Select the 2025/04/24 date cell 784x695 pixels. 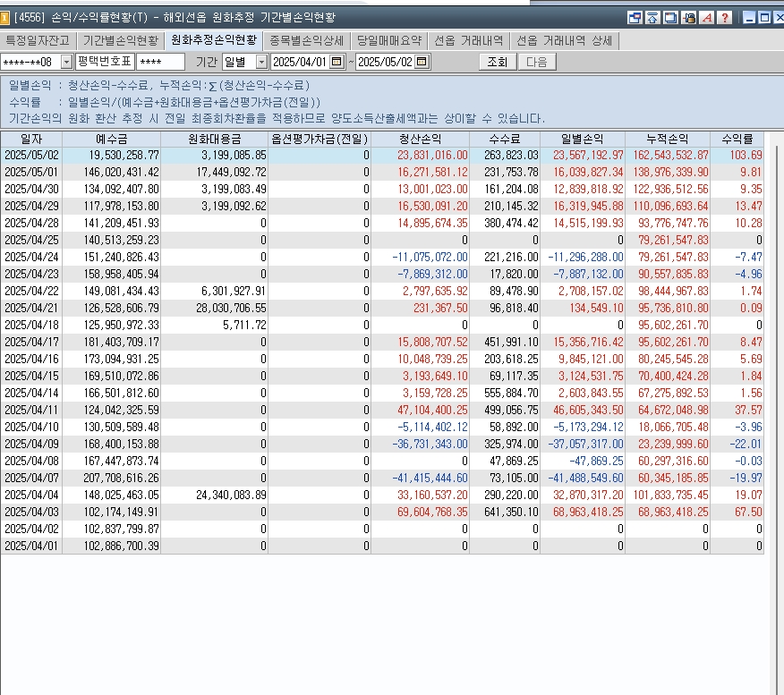tap(31, 258)
